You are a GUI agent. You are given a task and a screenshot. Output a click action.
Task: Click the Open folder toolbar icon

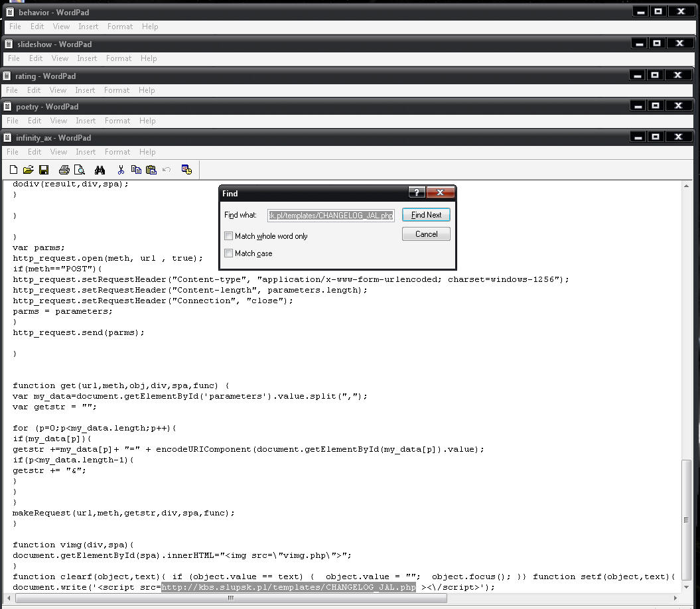[29, 170]
